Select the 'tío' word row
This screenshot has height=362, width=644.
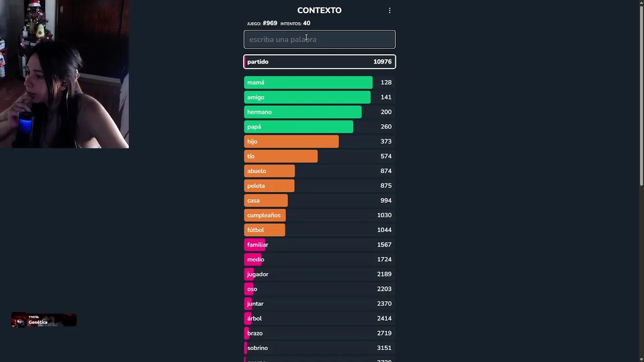(x=281, y=156)
